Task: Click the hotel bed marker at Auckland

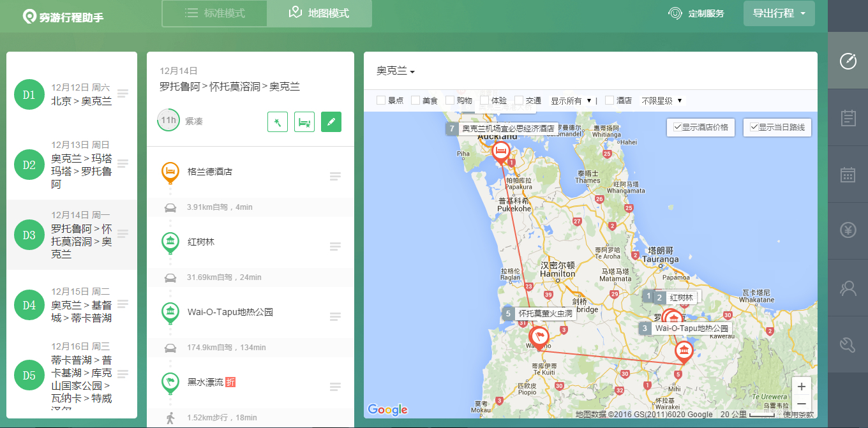Action: click(x=502, y=152)
